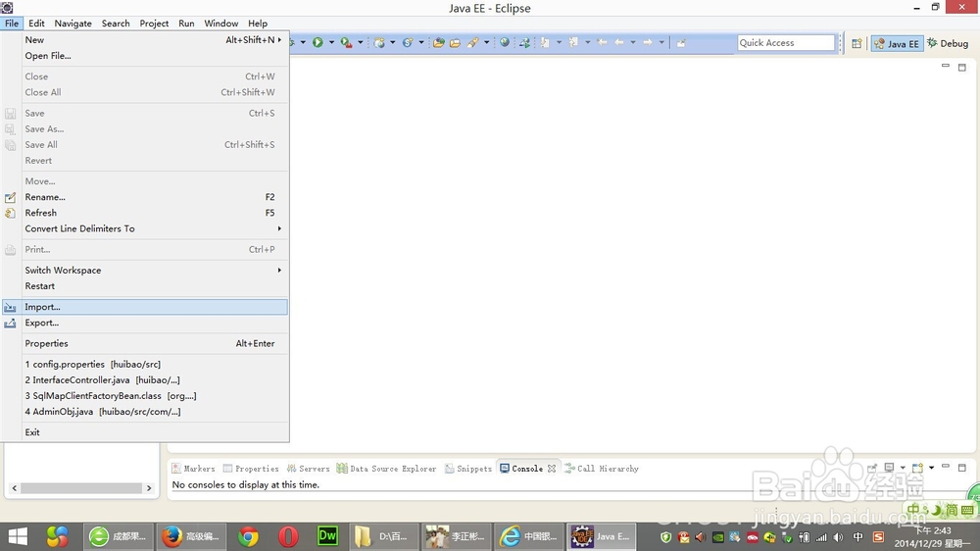
Task: Open recent file 4 AdminObj.java
Action: [145, 412]
